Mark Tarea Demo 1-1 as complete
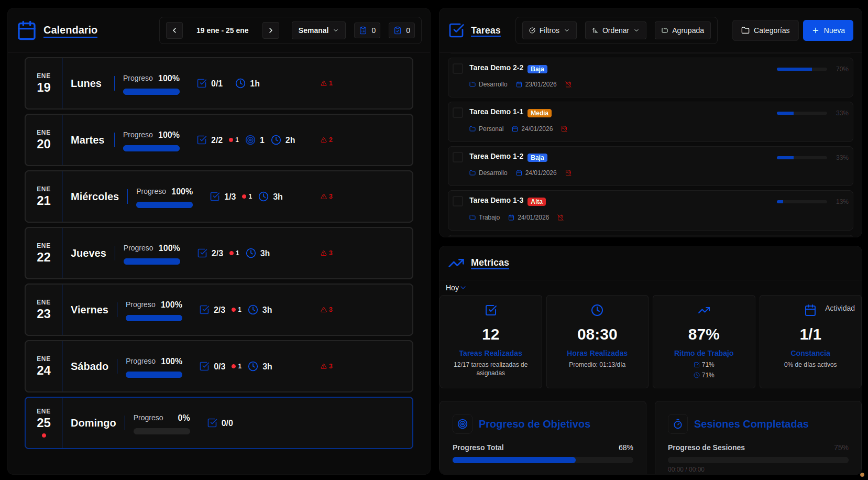868x480 pixels. tap(458, 113)
